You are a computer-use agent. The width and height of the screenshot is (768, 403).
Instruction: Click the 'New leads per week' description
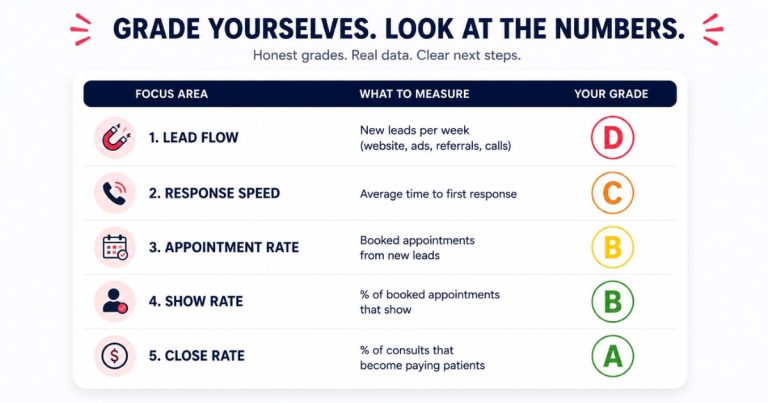click(414, 130)
